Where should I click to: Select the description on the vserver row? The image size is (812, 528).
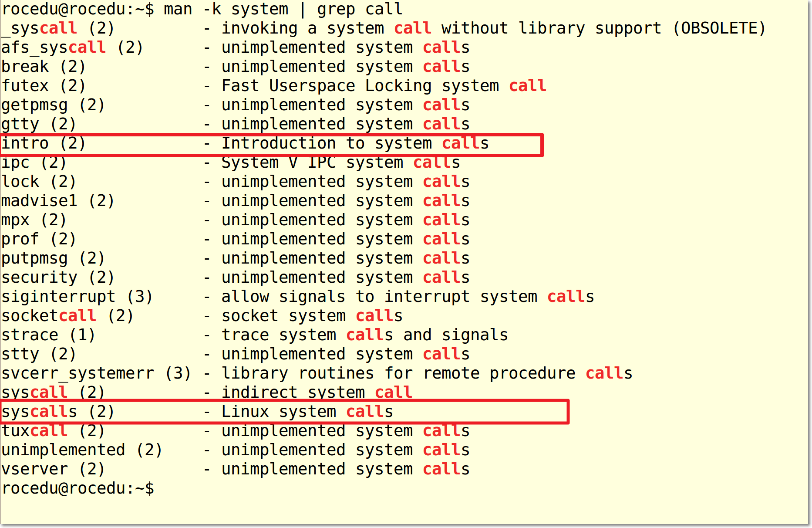346,469
